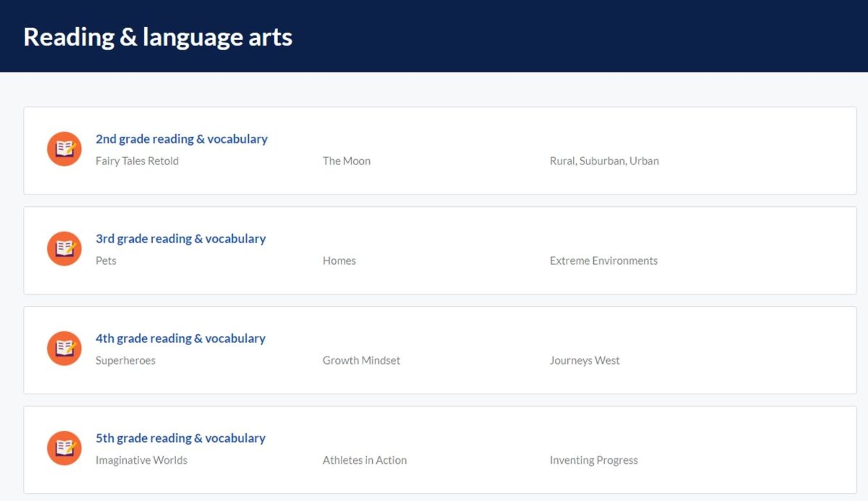Open the Imaginative Worlds unit

[x=141, y=460]
